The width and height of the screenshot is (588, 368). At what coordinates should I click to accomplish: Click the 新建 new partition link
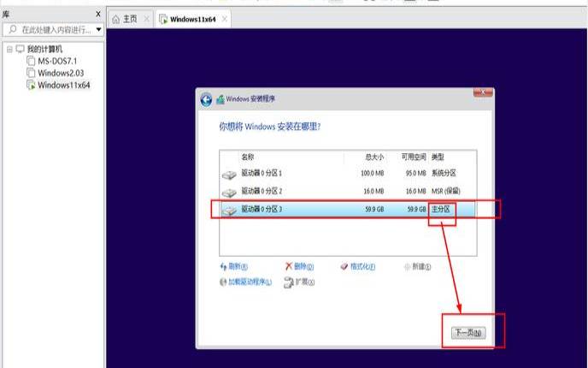point(417,267)
